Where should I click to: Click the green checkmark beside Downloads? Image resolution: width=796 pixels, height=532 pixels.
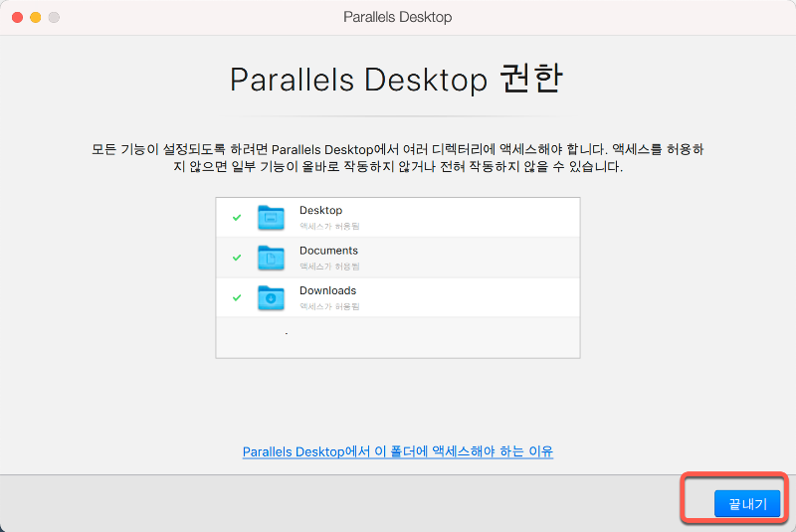237,297
